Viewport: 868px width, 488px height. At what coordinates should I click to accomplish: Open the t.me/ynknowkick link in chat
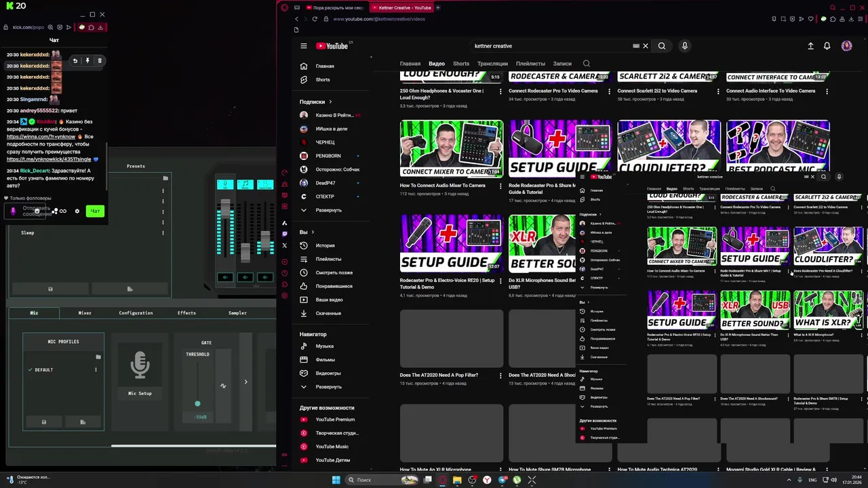point(49,159)
